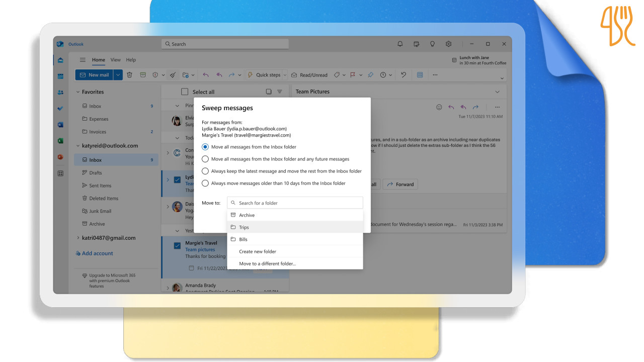Click the Delete trash icon in toolbar
The height and width of the screenshot is (362, 644).
click(x=129, y=75)
